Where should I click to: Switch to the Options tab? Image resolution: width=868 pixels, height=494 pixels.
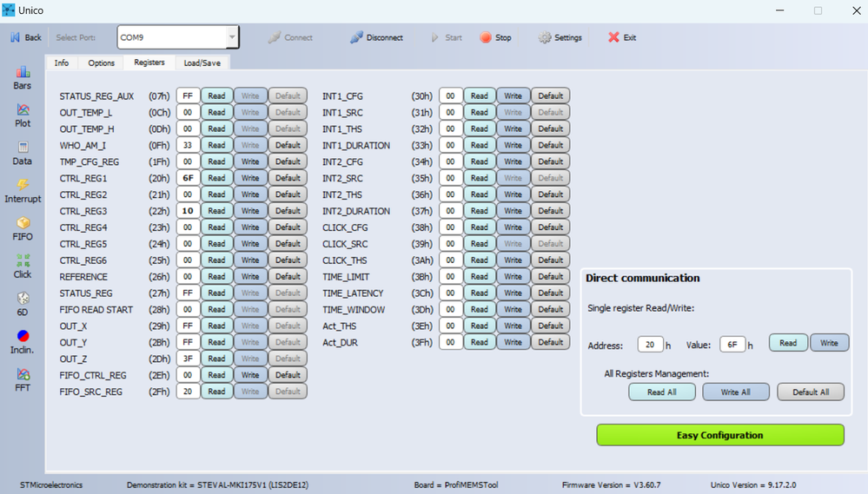coord(102,63)
